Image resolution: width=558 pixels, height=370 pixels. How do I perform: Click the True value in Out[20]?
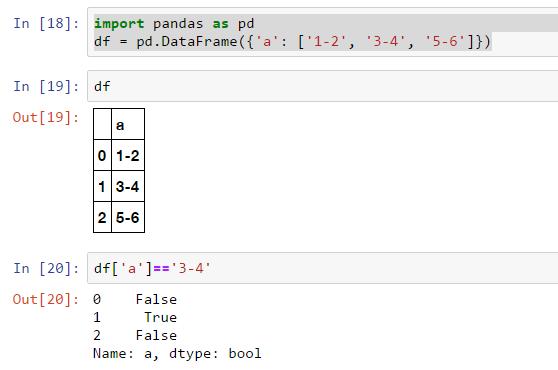[x=160, y=317]
